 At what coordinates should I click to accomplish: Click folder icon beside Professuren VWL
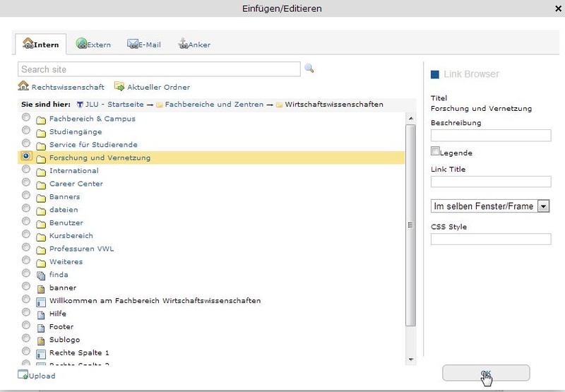(41, 250)
